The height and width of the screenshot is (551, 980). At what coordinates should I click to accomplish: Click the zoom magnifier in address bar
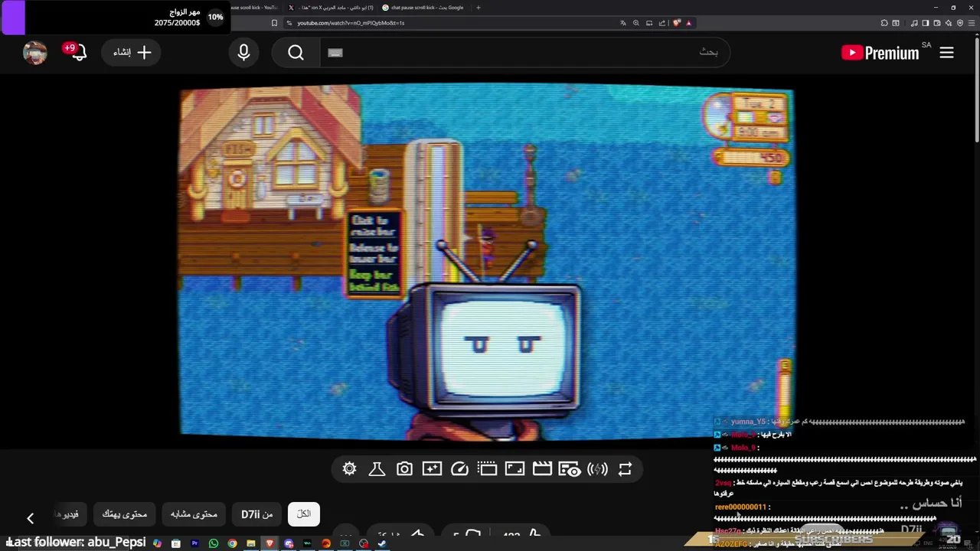pyautogui.click(x=636, y=23)
